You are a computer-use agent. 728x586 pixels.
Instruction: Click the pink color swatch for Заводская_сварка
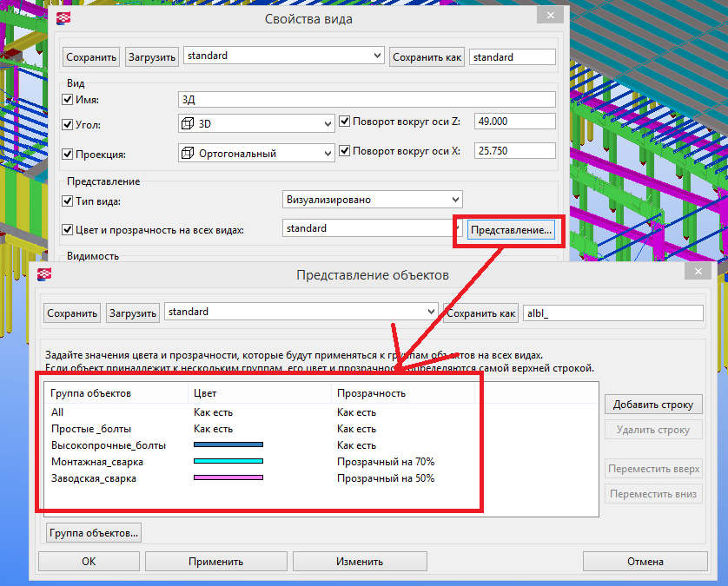tap(228, 478)
